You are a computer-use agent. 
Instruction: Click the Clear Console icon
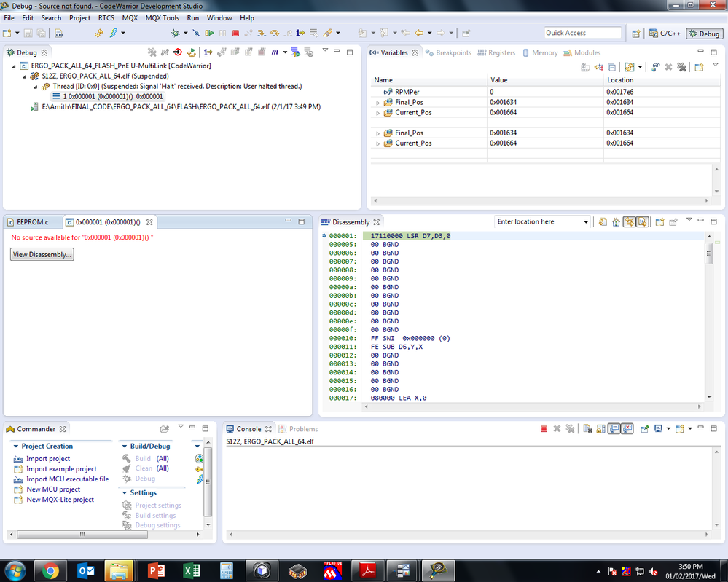click(x=588, y=429)
